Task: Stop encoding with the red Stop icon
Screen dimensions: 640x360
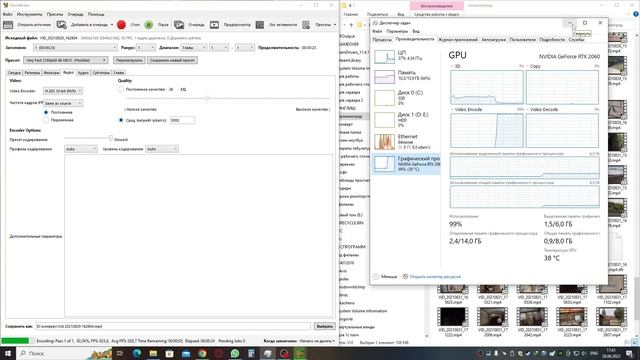Action: point(121,25)
